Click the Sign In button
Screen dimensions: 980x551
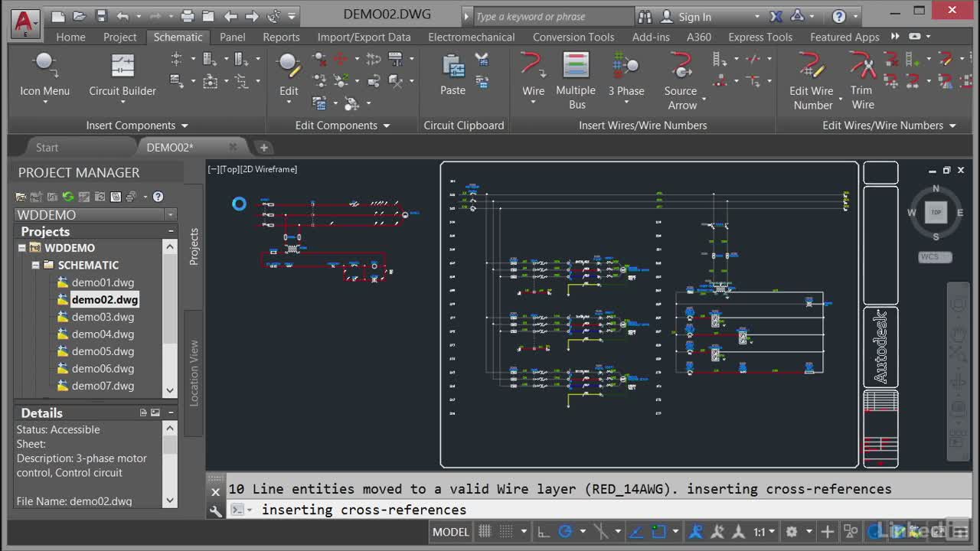pyautogui.click(x=694, y=17)
